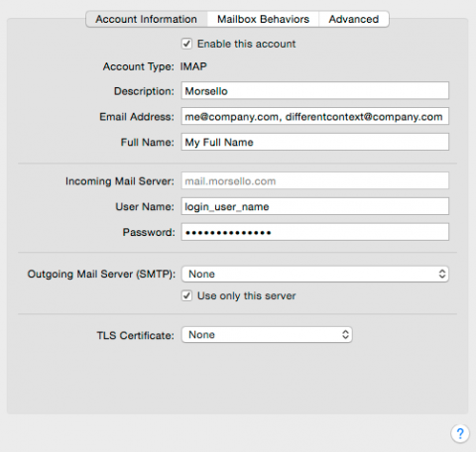Switch to the Mailbox Behaviors tab
Viewport: 476px width, 452px height.
coord(263,19)
